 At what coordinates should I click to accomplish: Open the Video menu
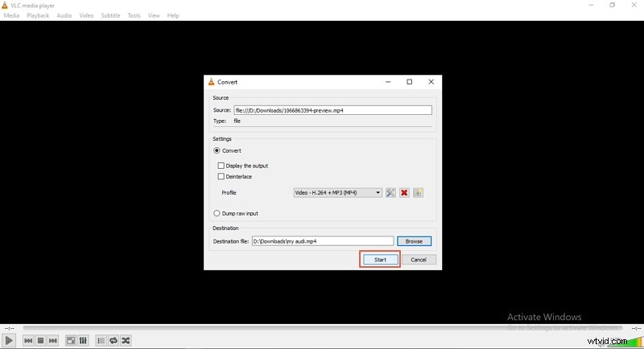pos(86,15)
